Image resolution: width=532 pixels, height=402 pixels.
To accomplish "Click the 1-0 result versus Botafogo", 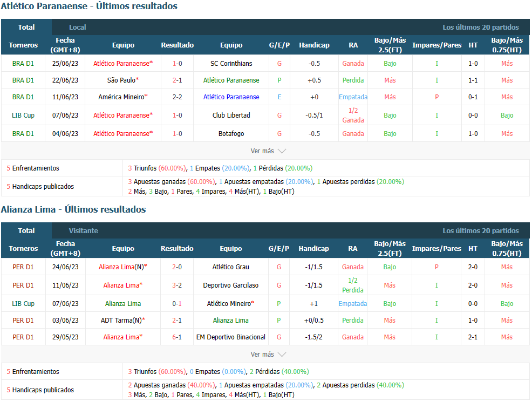I will [x=177, y=134].
